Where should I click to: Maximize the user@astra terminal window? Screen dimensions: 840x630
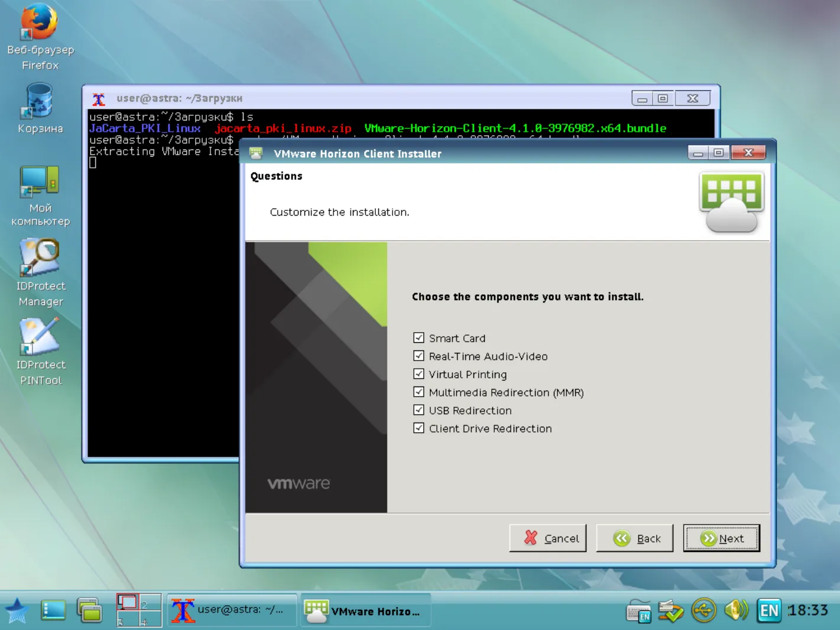point(663,99)
